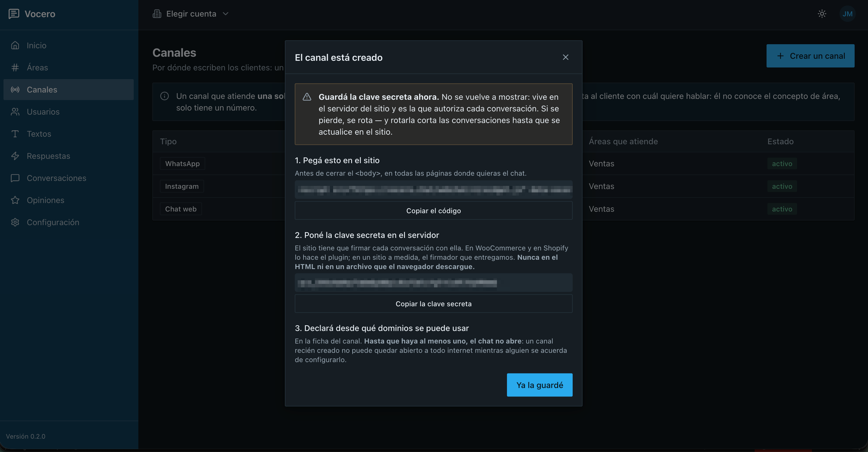Open the Usuarios section
This screenshot has width=868, height=452.
click(68, 112)
